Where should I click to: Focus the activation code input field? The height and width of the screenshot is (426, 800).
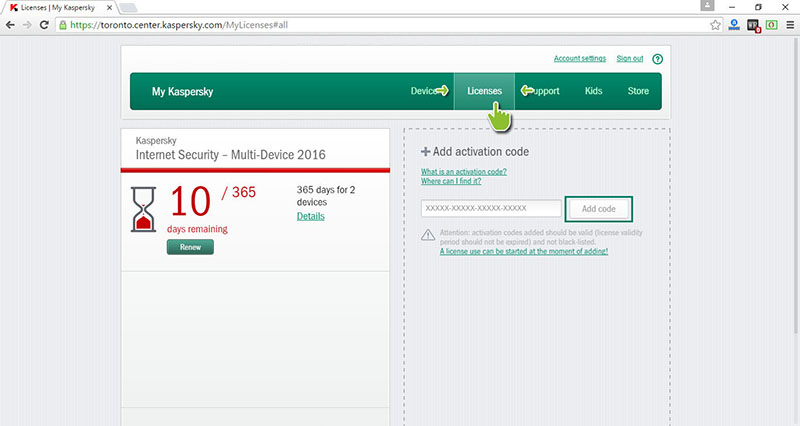pos(491,208)
